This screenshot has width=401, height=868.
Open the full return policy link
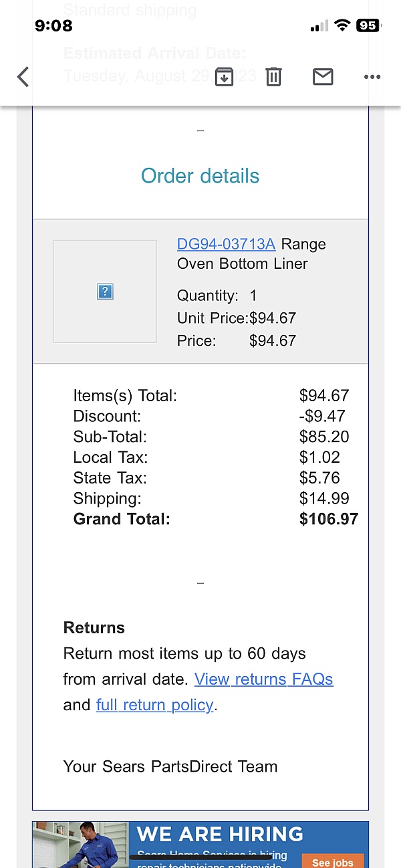pyautogui.click(x=154, y=705)
